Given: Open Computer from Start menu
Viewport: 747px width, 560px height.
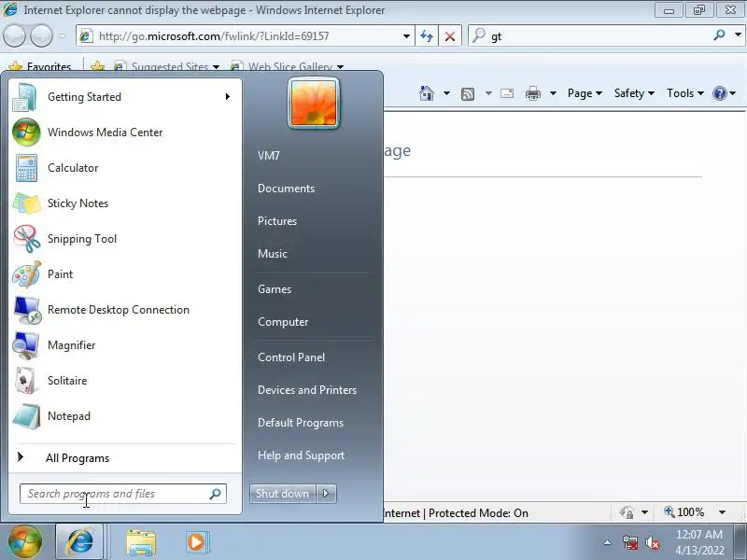Looking at the screenshot, I should 283,322.
